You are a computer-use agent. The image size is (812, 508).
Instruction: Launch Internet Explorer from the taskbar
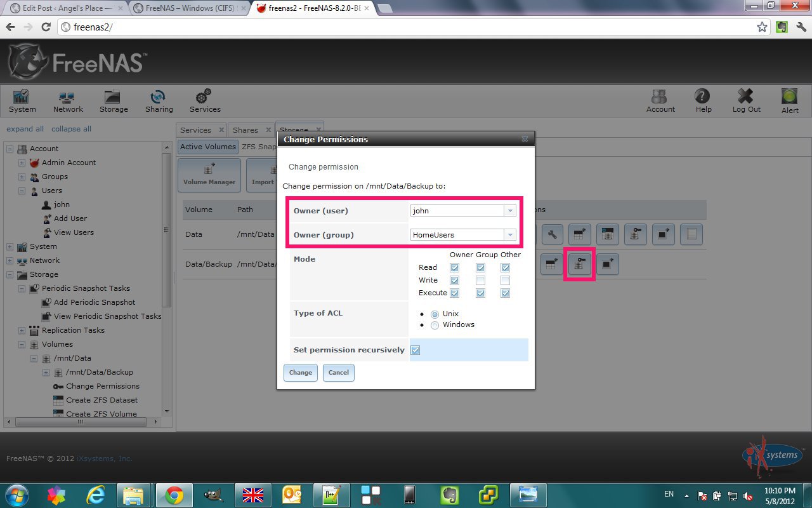(x=95, y=495)
